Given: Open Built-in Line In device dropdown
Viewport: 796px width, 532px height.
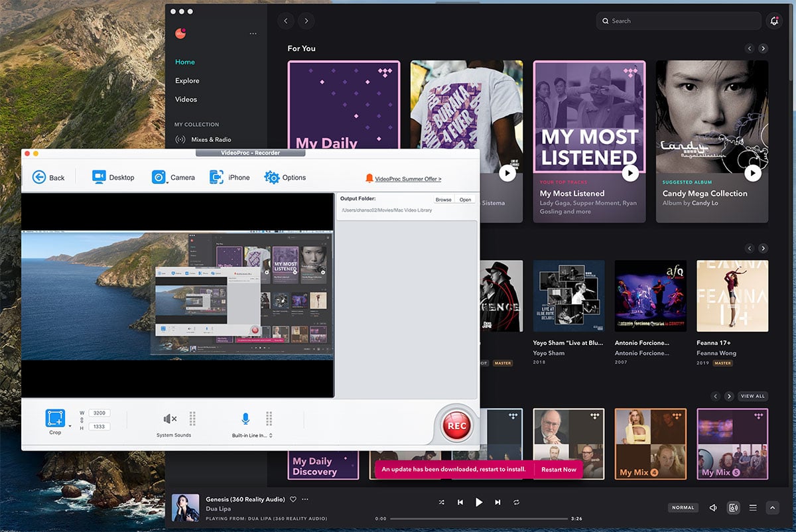Looking at the screenshot, I should pos(253,436).
